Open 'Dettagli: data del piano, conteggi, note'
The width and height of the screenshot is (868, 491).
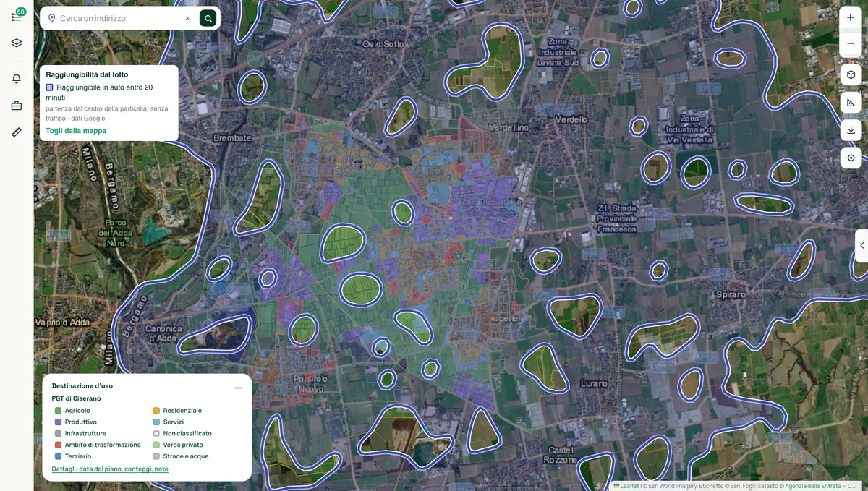tap(110, 469)
